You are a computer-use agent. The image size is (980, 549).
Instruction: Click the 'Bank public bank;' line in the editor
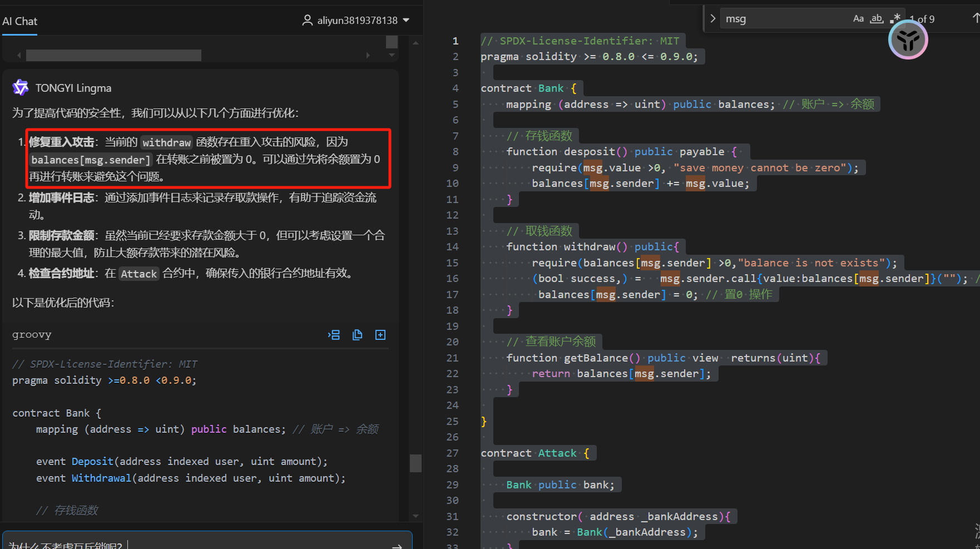(x=560, y=484)
